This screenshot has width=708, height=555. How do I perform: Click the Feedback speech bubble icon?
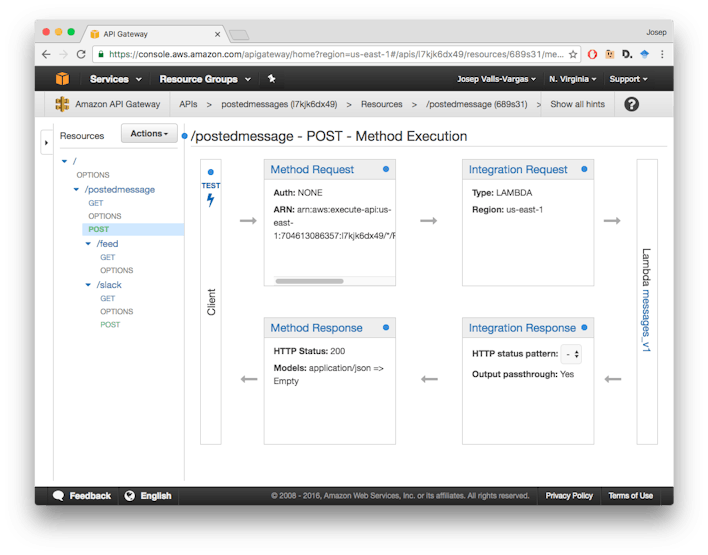(58, 495)
